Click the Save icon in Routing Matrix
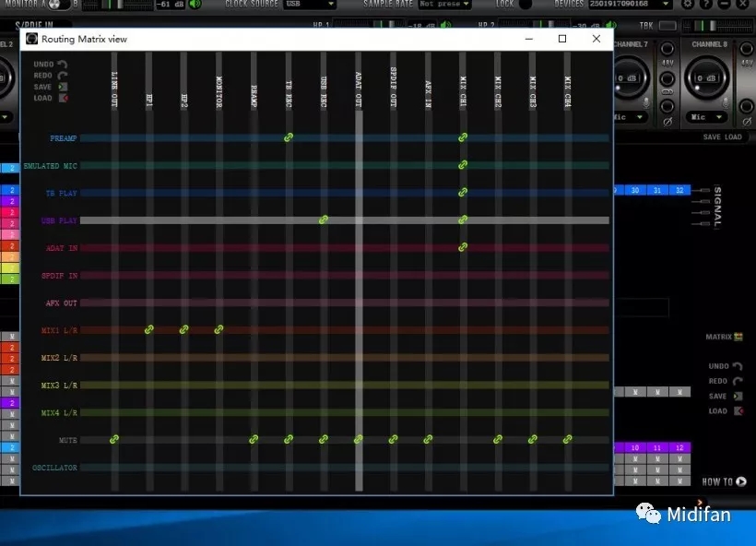The height and width of the screenshot is (546, 756). click(x=63, y=87)
